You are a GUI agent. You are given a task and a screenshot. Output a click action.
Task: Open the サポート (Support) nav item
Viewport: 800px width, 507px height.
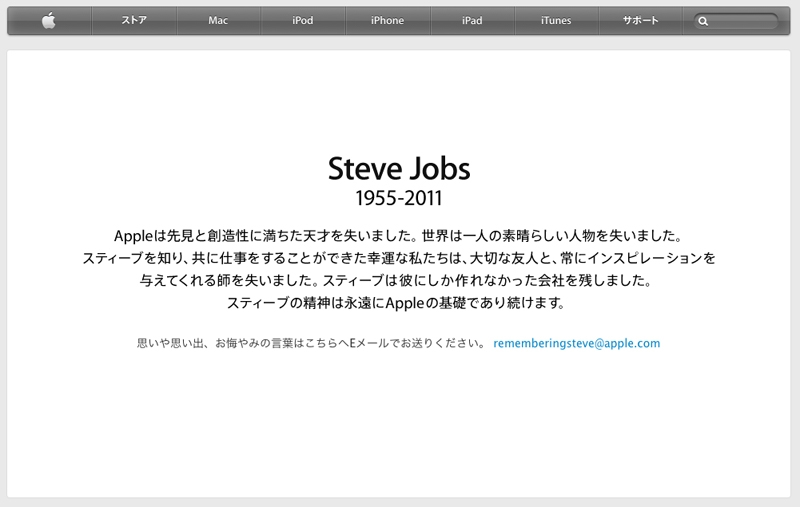(x=641, y=21)
